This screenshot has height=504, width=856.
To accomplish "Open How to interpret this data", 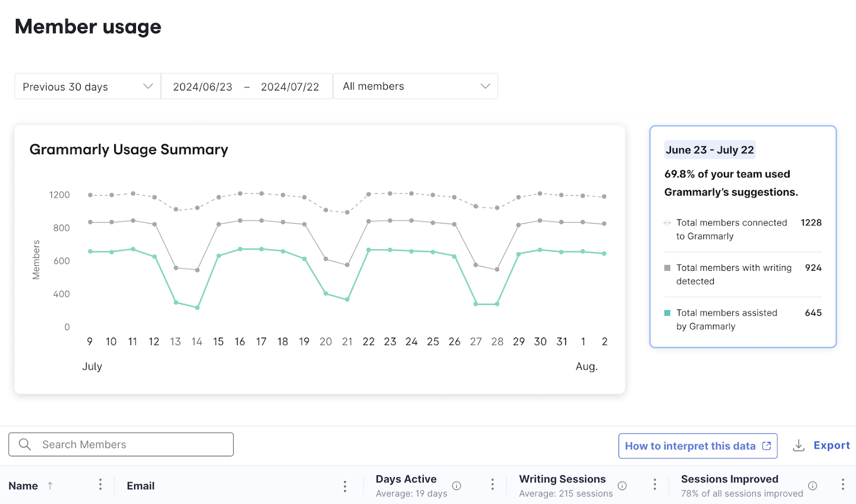I will click(x=698, y=446).
